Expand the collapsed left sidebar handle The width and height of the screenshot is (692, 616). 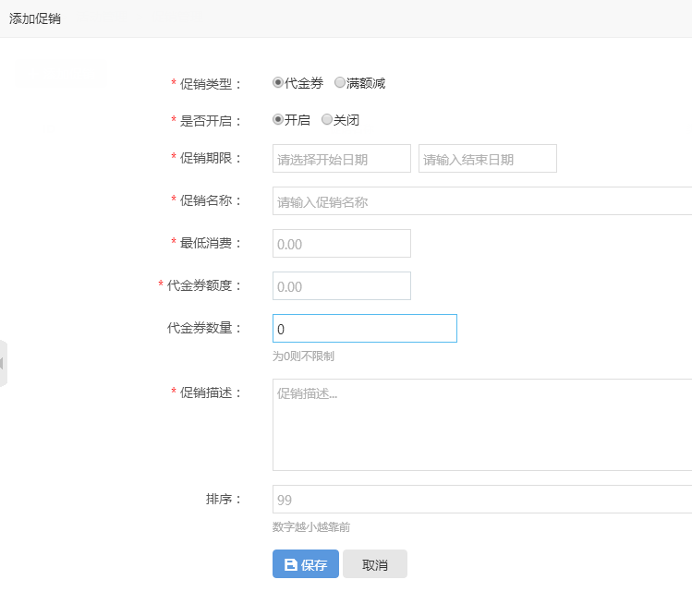click(x=3, y=364)
